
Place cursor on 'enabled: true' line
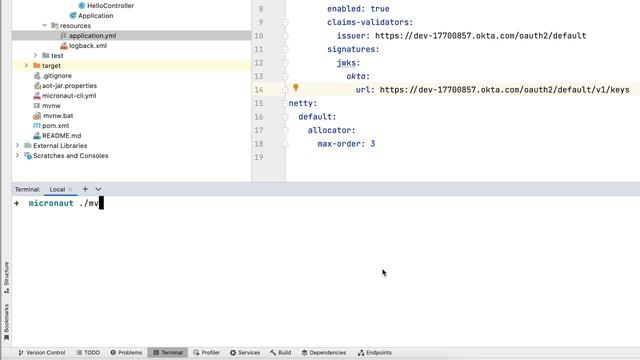coord(358,9)
